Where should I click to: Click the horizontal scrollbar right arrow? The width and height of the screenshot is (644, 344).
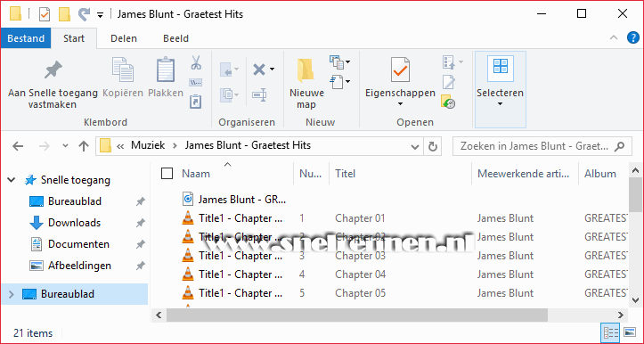[x=621, y=315]
